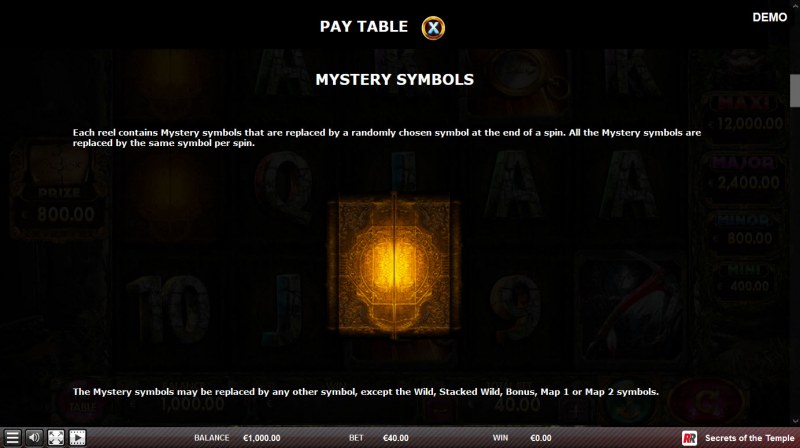Click the DEMO label
The width and height of the screenshot is (800, 448).
click(x=769, y=17)
